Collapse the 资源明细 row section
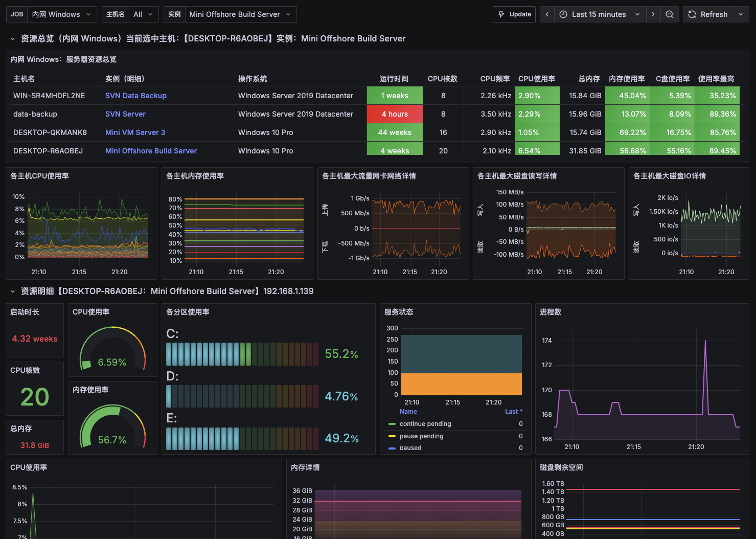756x539 pixels. point(13,291)
